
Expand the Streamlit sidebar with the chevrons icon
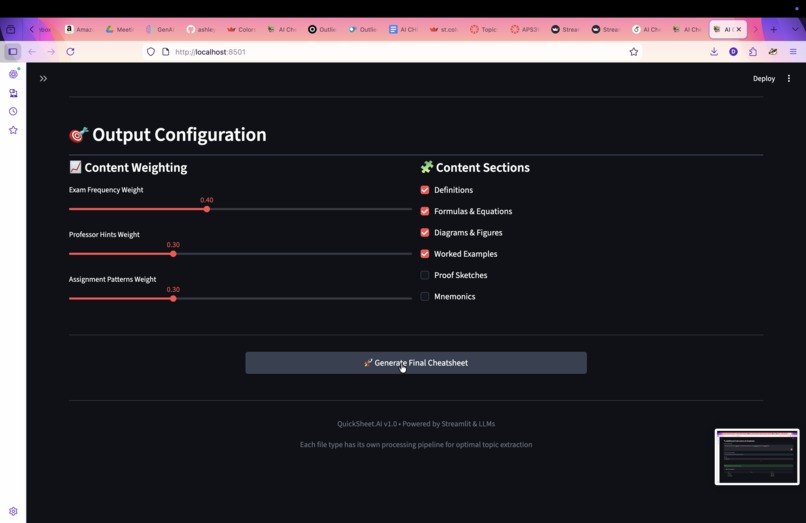pyautogui.click(x=43, y=79)
